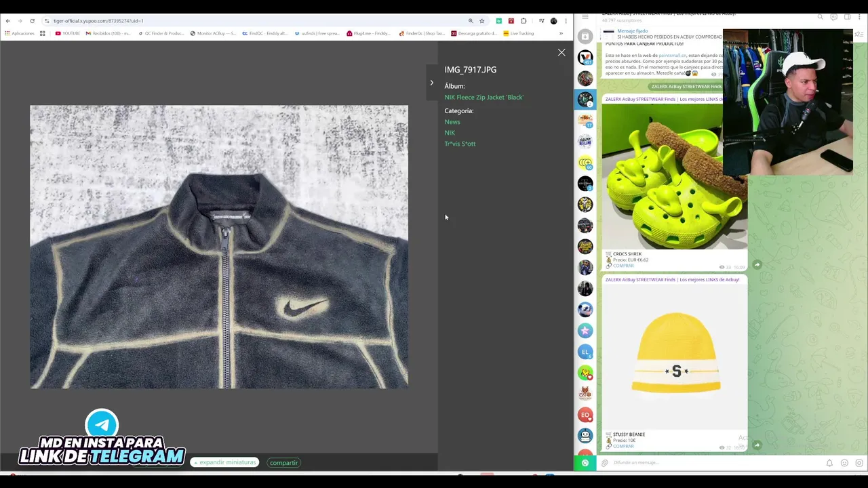This screenshot has height=488, width=868.
Task: Open the emoji picker in Telegram
Action: [x=844, y=463]
